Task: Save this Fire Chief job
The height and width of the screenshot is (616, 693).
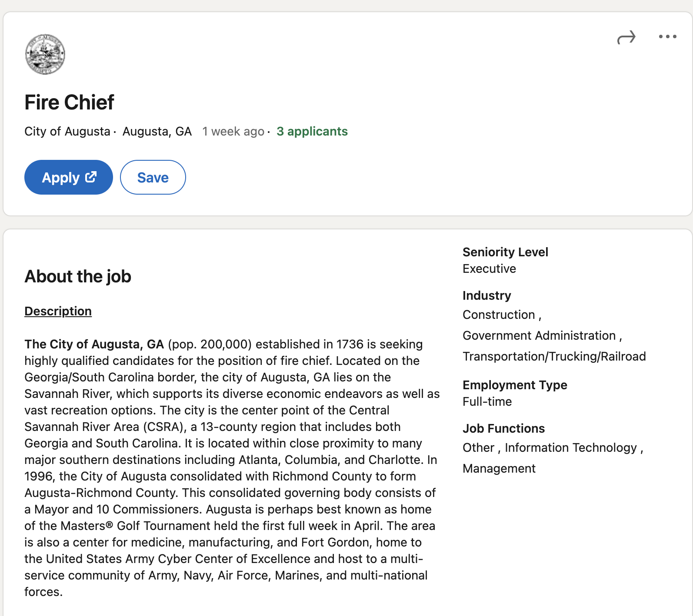Action: tap(153, 177)
